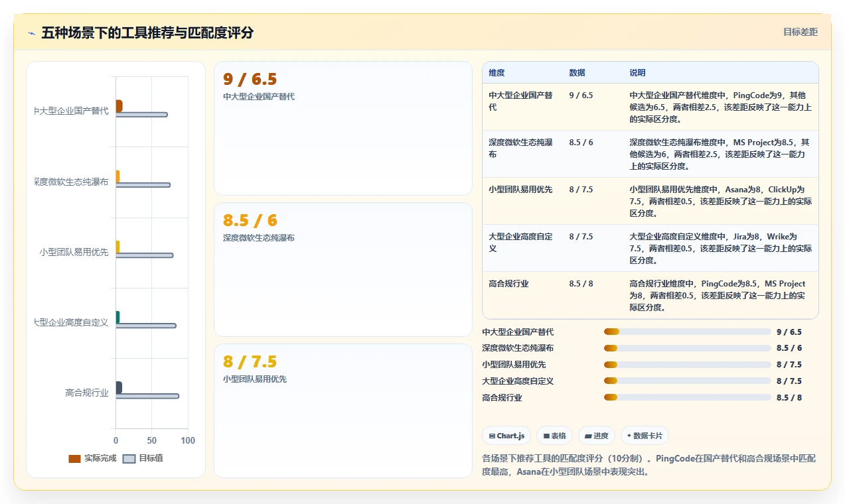Toggle 目标值 legend item in chart
This screenshot has height=504, width=845.
coord(143,458)
